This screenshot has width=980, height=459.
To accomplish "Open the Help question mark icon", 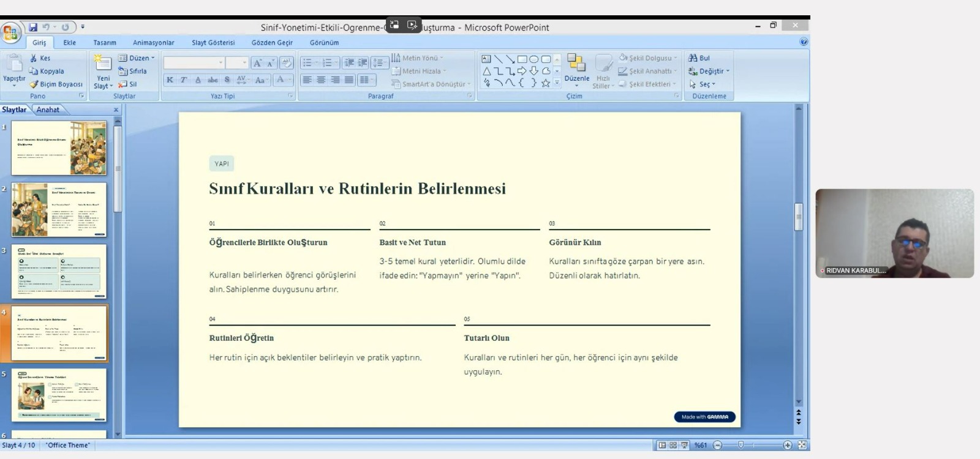I will 804,42.
